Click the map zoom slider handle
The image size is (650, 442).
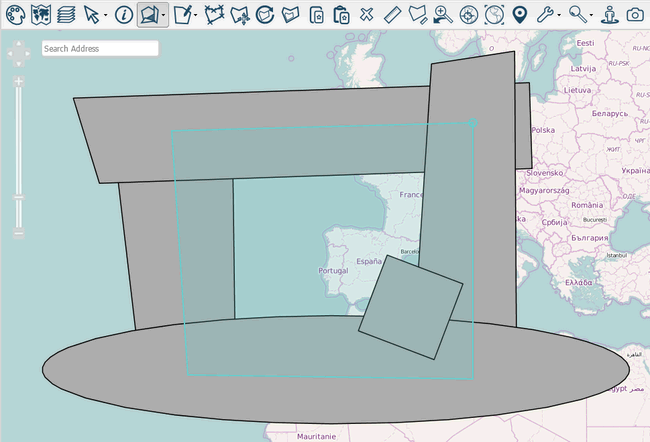coord(18,198)
